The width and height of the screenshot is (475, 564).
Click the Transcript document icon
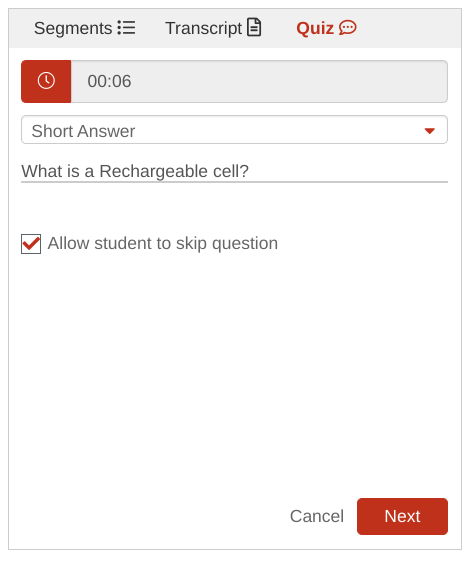(x=254, y=27)
